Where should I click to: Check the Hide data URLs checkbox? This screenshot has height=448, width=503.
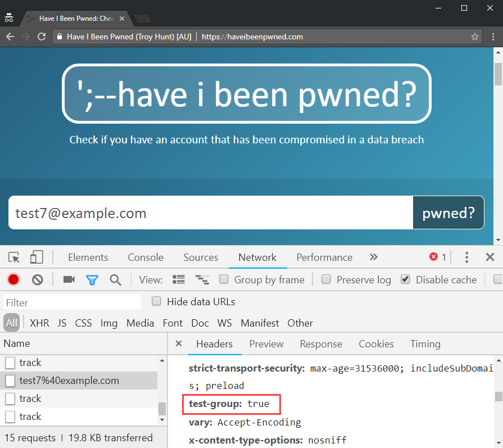[156, 301]
